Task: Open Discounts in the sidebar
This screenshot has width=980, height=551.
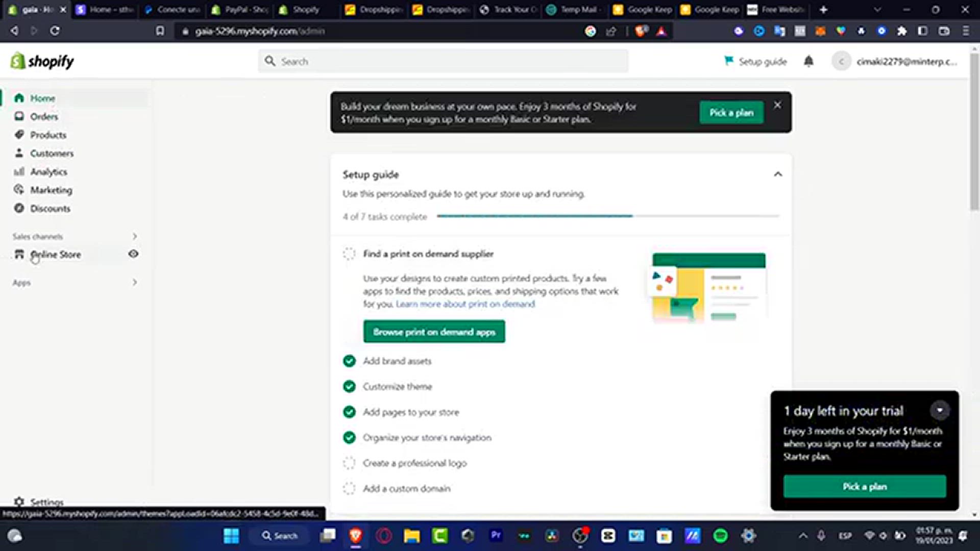Action: [x=50, y=208]
